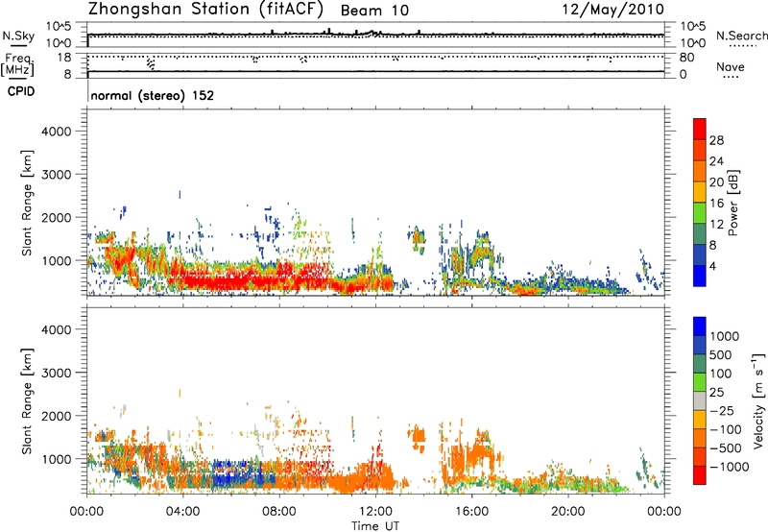Click the "500" label on the velocity colorbar
Viewport: 768px width, 532px height.
click(721, 355)
